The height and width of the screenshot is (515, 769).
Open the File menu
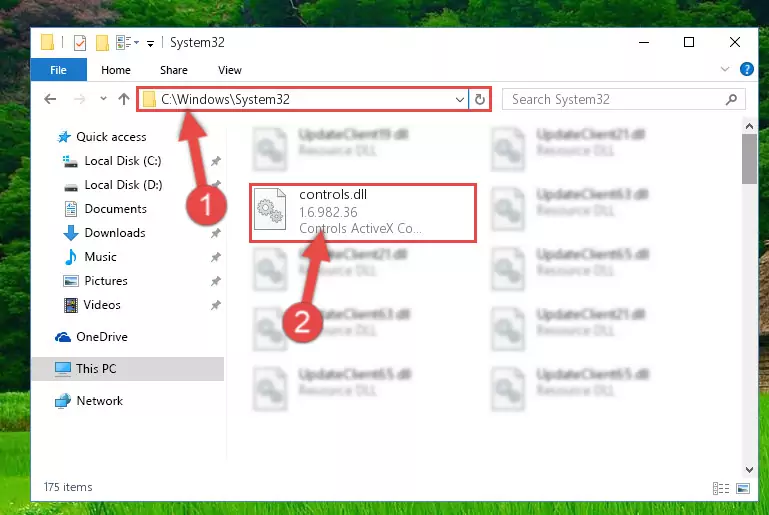pyautogui.click(x=58, y=70)
